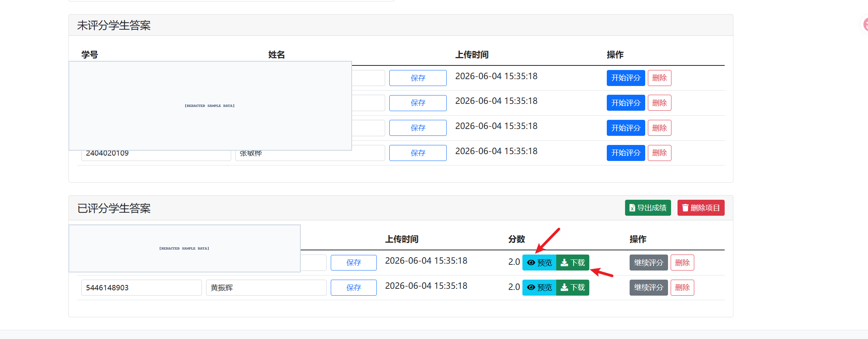This screenshot has width=868, height=339.
Task: Click 操作 header in the ungraded table
Action: [x=615, y=55]
